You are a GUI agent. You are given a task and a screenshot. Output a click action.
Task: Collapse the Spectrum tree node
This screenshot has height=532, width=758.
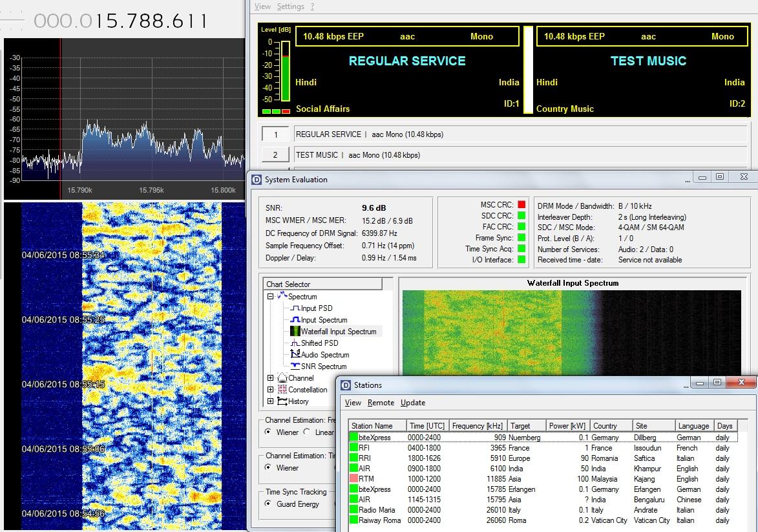pos(270,297)
